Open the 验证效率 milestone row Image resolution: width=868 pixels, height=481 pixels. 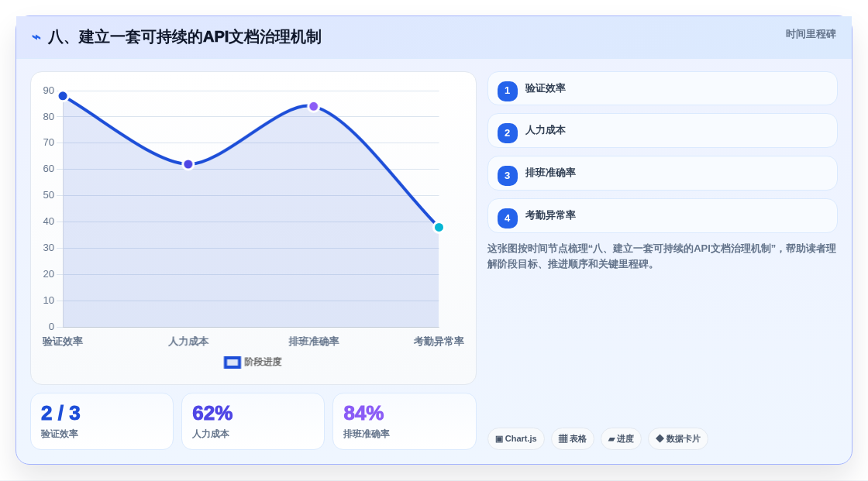pyautogui.click(x=662, y=88)
